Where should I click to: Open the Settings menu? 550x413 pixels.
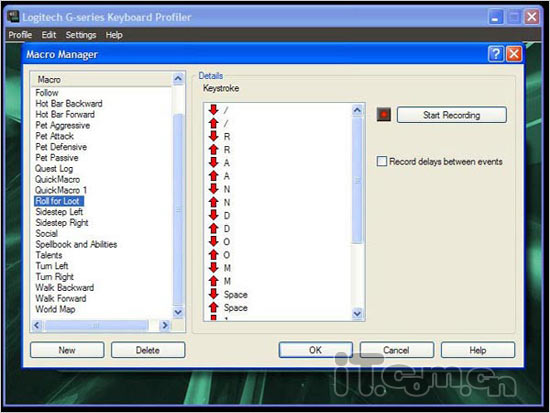point(81,35)
